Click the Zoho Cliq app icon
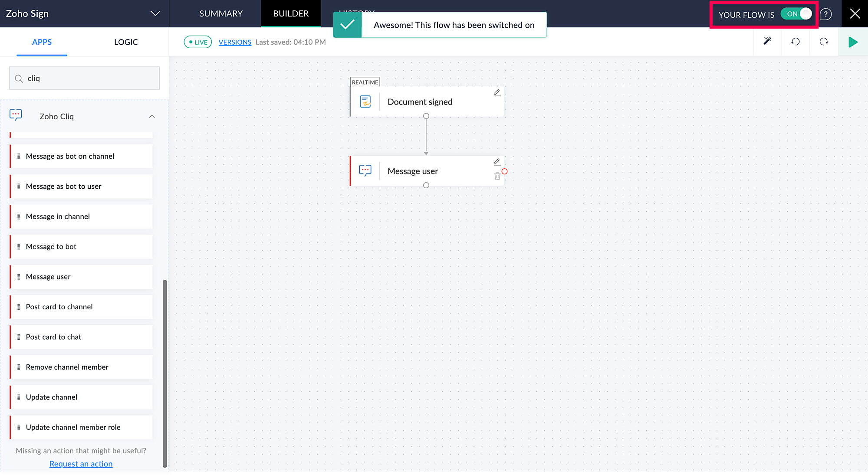868x475 pixels. point(16,115)
